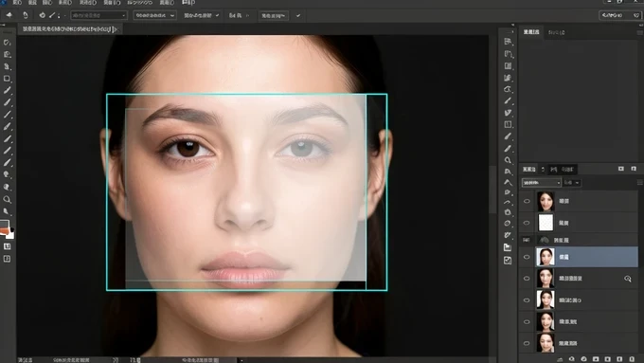Open the small opacity dropdown beside blend mode
The image size is (644, 363).
572,183
